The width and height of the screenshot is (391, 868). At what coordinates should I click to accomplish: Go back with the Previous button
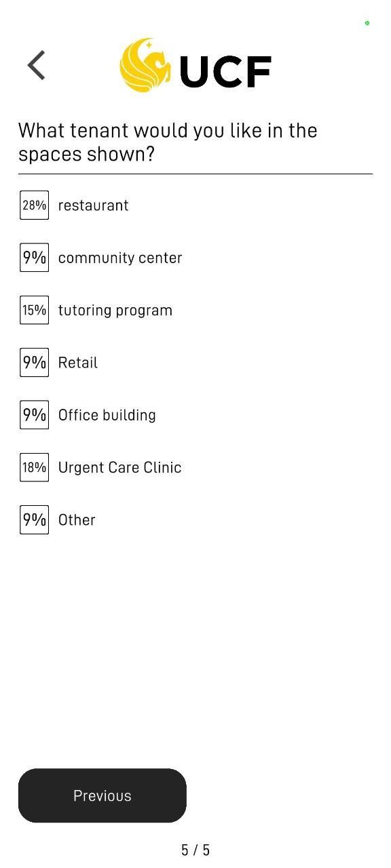pos(103,795)
